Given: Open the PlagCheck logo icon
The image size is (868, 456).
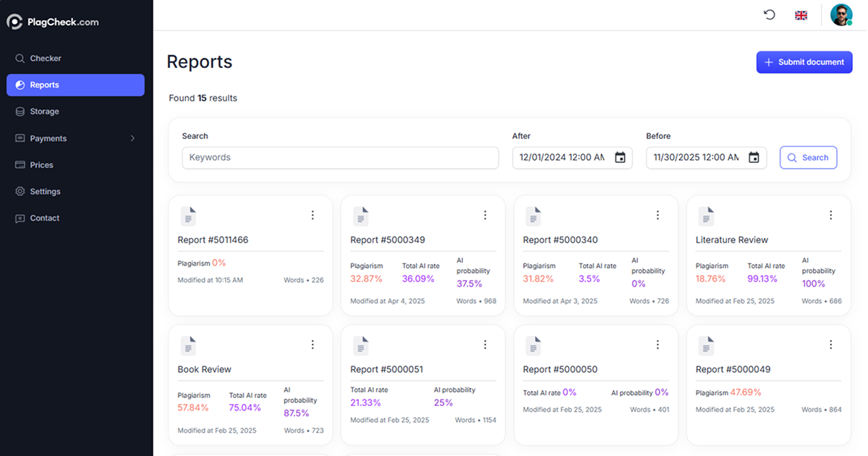Looking at the screenshot, I should (x=14, y=22).
